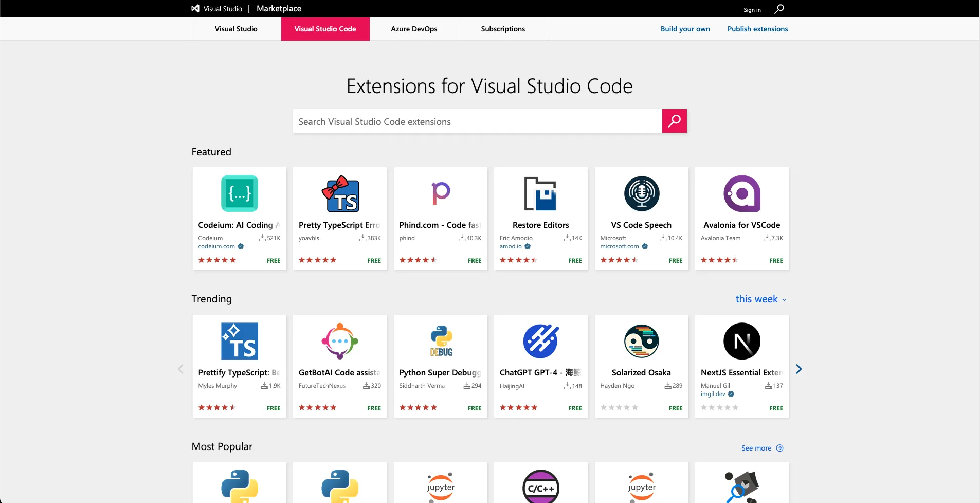This screenshot has height=503, width=980.
Task: Show previous trending extensions with left chevron
Action: (x=180, y=369)
